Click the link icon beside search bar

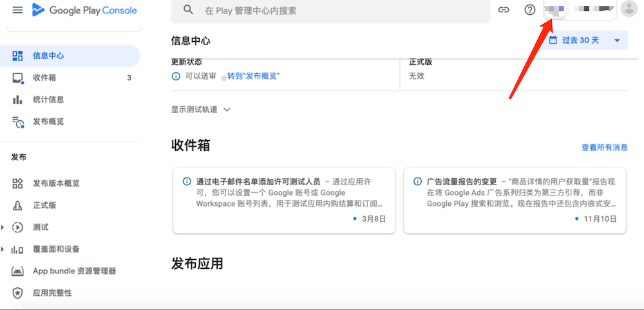504,10
